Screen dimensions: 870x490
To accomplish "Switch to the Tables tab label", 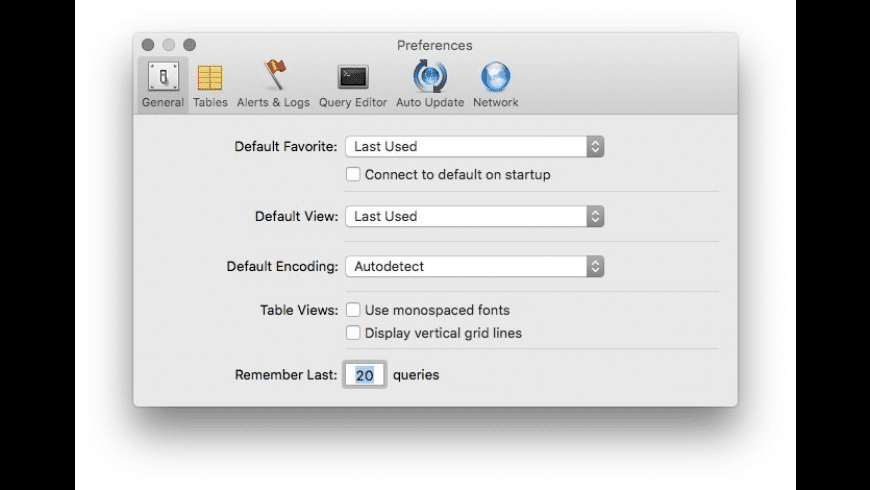I will [x=210, y=102].
